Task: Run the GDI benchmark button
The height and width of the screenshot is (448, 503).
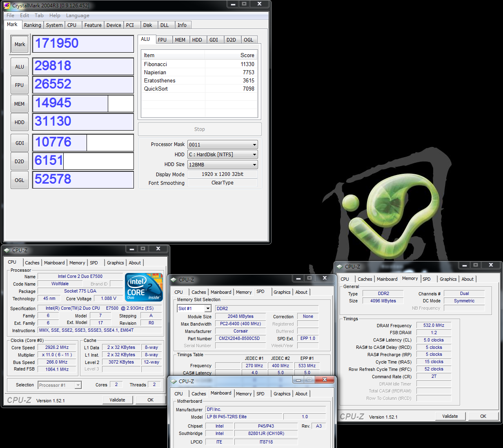Action: tap(20, 143)
